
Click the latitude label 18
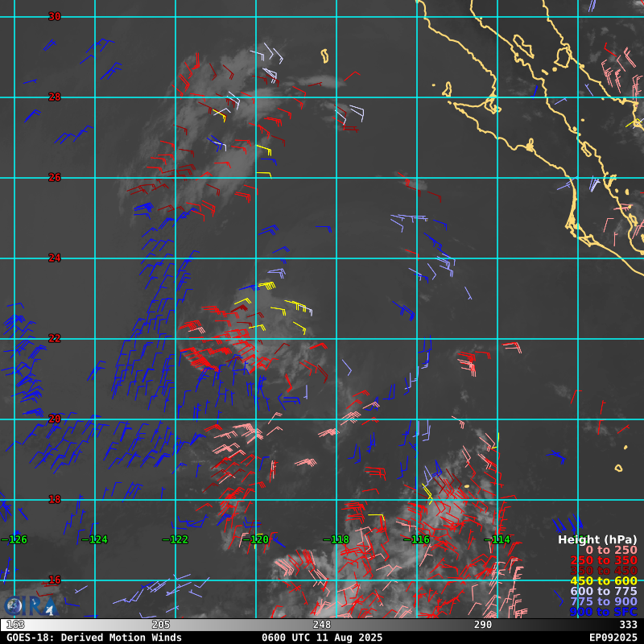54,499
